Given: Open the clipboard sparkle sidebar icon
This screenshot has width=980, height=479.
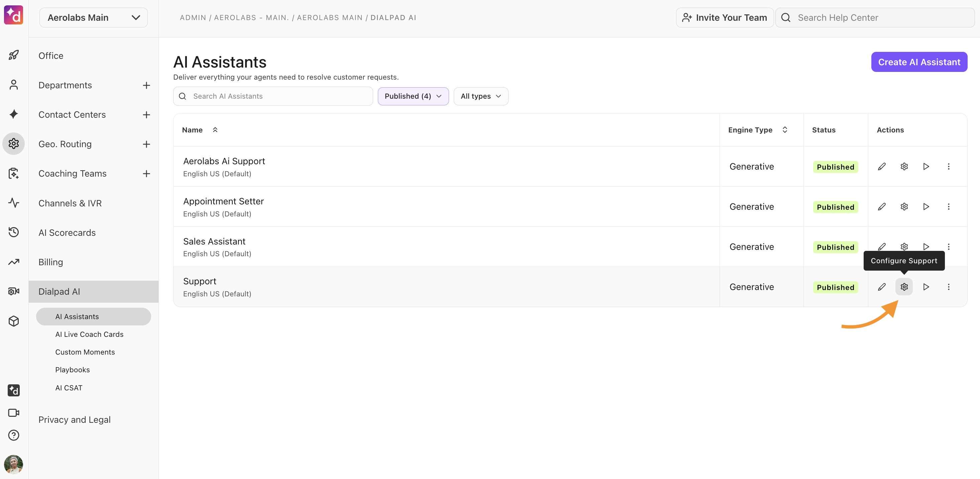Looking at the screenshot, I should pos(14,174).
